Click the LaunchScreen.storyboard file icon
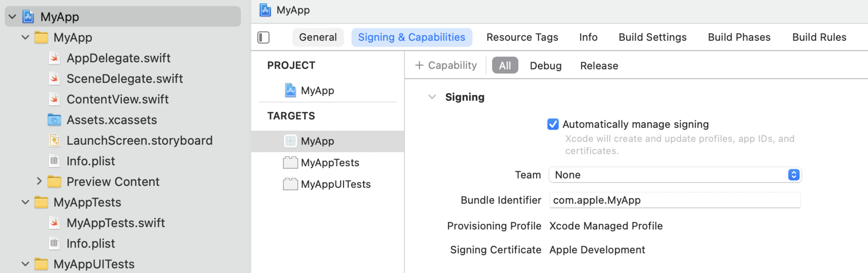The height and width of the screenshot is (273, 868). point(54,140)
